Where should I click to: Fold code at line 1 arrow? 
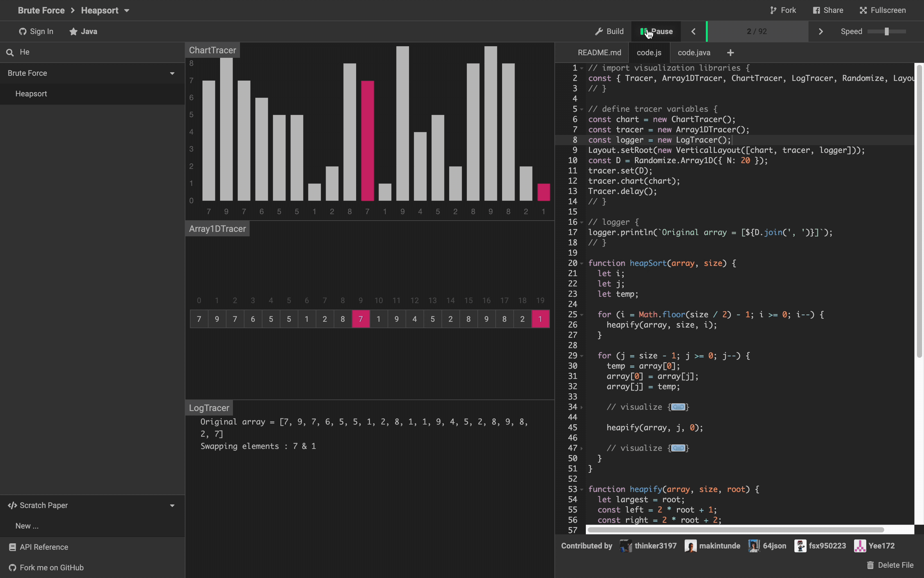tap(581, 68)
